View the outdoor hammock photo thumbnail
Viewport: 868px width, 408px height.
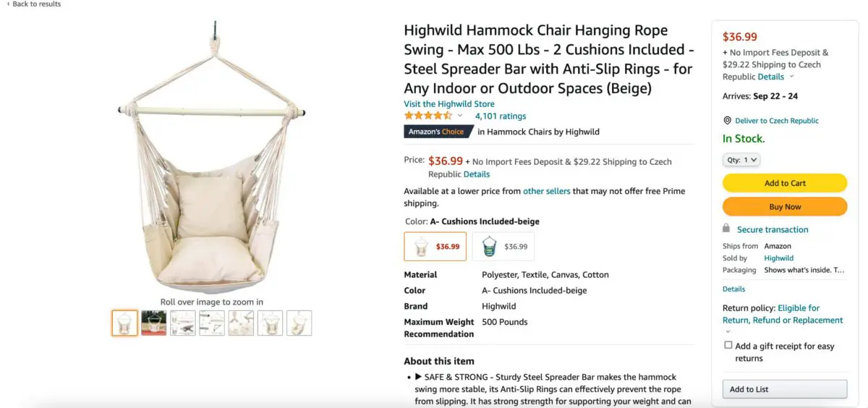pyautogui.click(x=154, y=323)
